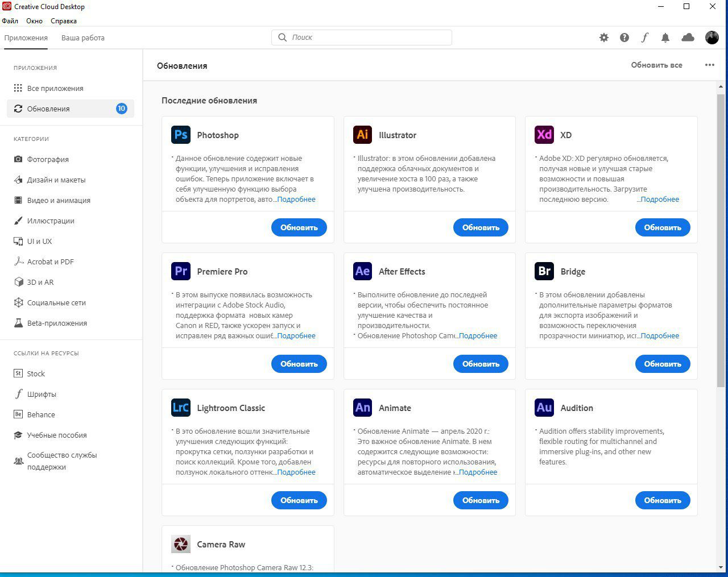Update Animate with Обновить button
The height and width of the screenshot is (577, 728).
tap(481, 500)
